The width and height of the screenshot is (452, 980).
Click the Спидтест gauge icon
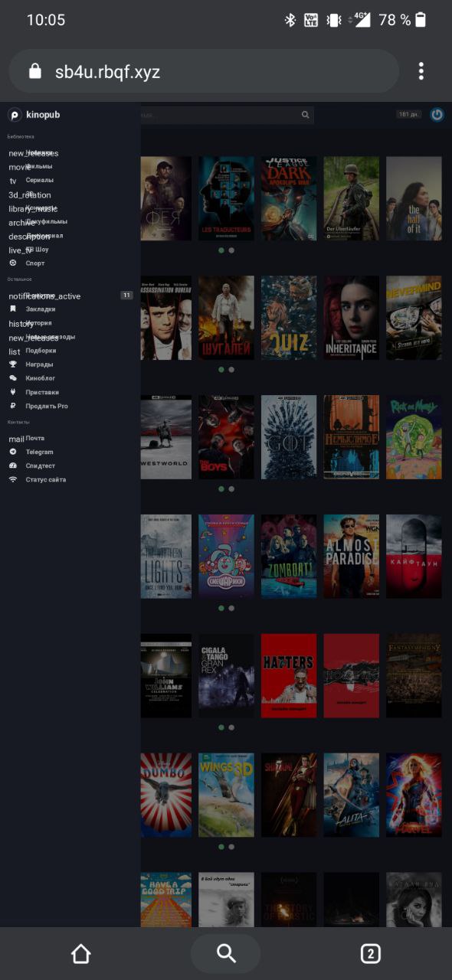click(12, 465)
